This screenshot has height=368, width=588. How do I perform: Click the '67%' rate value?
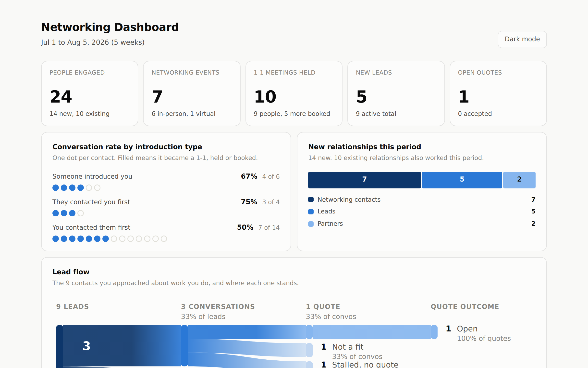point(249,176)
